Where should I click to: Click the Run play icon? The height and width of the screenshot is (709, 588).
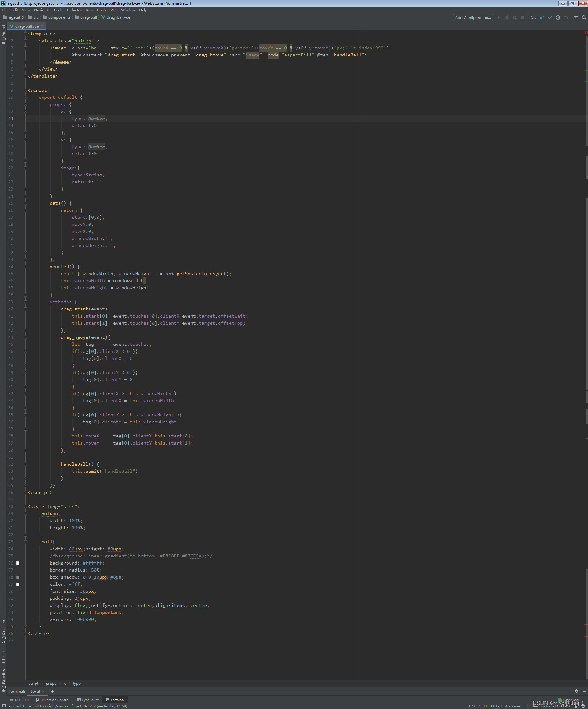click(498, 17)
